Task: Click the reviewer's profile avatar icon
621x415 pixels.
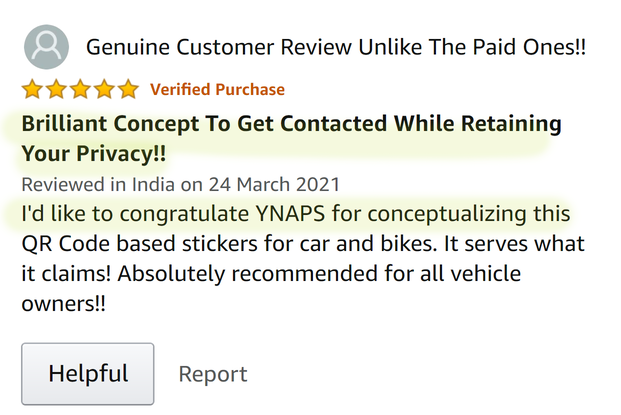Action: coord(46,46)
